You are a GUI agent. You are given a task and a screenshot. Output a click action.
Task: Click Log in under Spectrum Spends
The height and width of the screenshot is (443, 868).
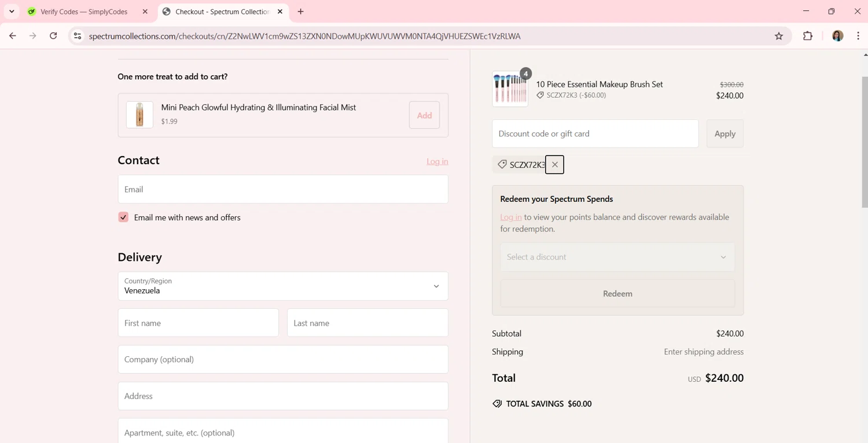click(511, 217)
